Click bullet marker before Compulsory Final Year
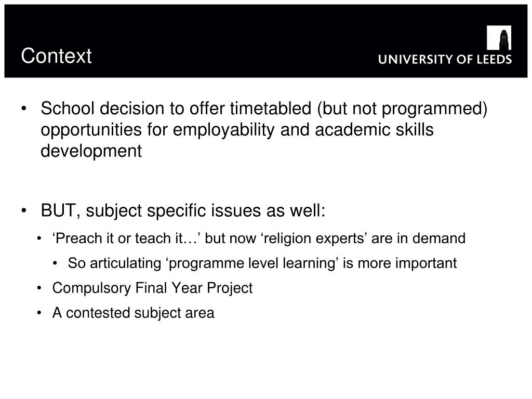This screenshot has width=532, height=399. pyautogui.click(x=40, y=288)
